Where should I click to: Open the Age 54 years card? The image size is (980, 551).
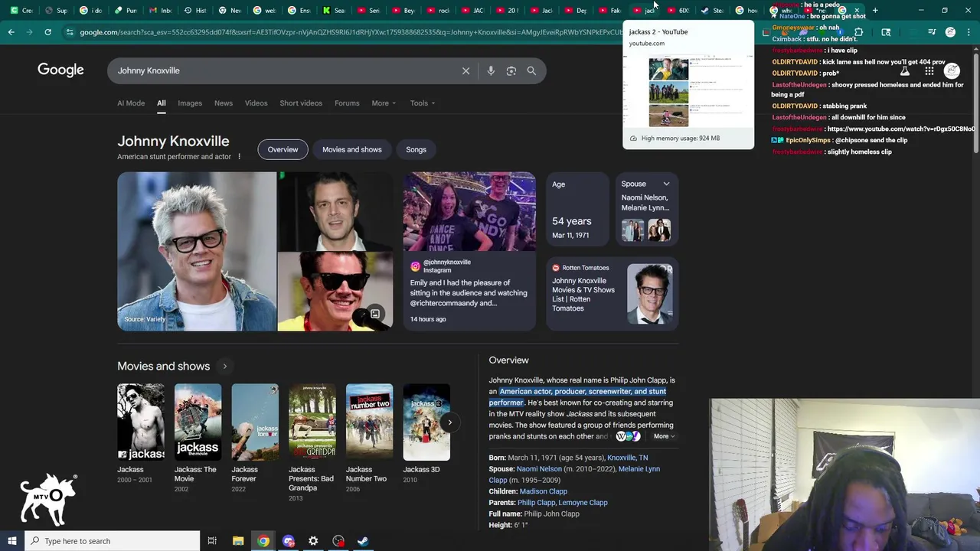click(580, 210)
